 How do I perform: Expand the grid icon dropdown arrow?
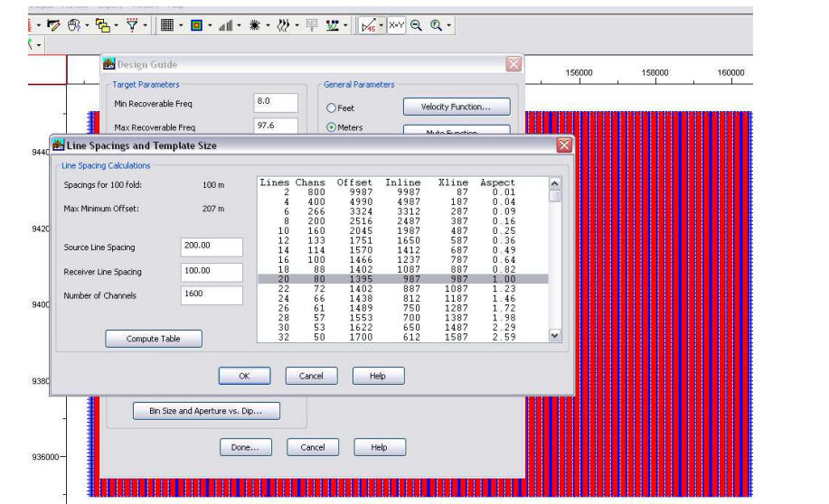click(x=181, y=24)
